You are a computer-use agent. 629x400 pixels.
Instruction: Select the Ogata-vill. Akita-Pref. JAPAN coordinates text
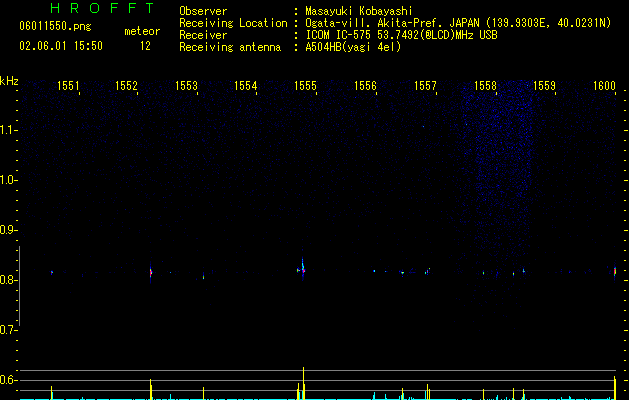tap(458, 23)
